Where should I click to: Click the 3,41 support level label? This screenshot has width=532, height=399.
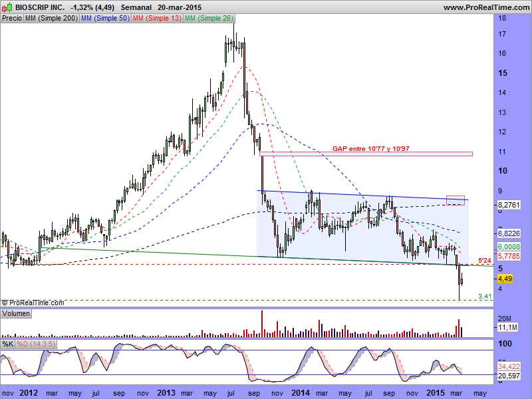tap(485, 297)
